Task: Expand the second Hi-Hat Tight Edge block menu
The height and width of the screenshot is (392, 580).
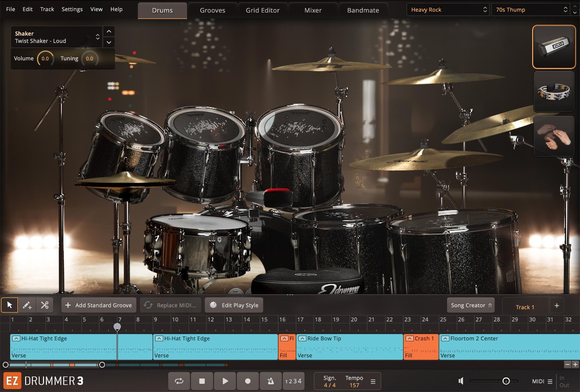Action: 159,338
